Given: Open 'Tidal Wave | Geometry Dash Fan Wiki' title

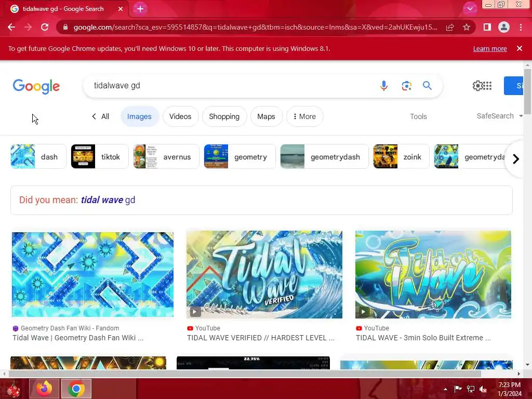Looking at the screenshot, I should (78, 338).
